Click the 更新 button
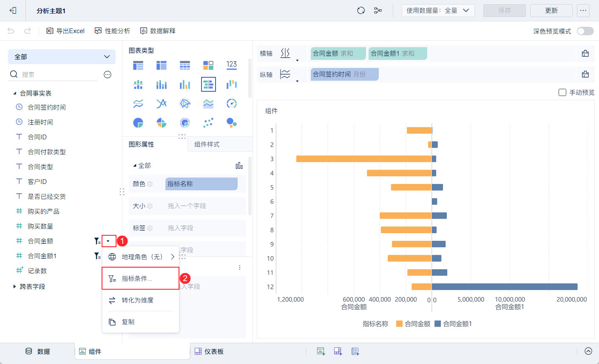This screenshot has height=364, width=599. pos(551,11)
